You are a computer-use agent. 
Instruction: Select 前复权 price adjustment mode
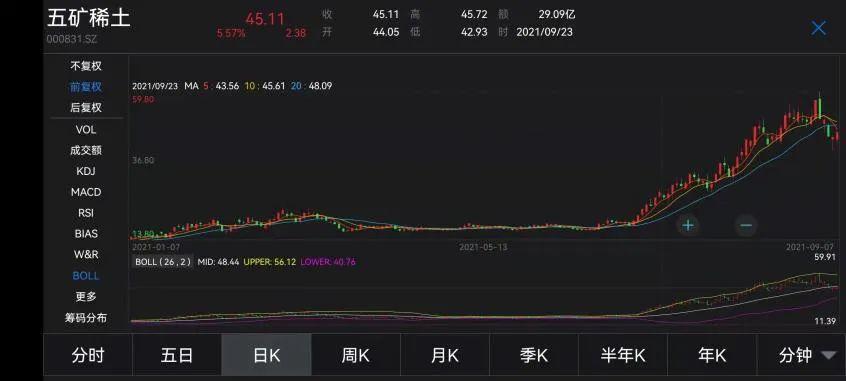coord(86,87)
